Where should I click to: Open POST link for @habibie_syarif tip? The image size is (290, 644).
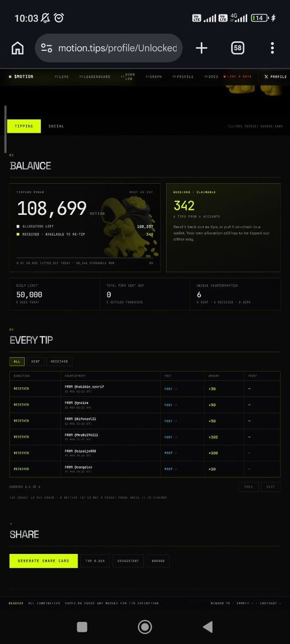pyautogui.click(x=170, y=388)
